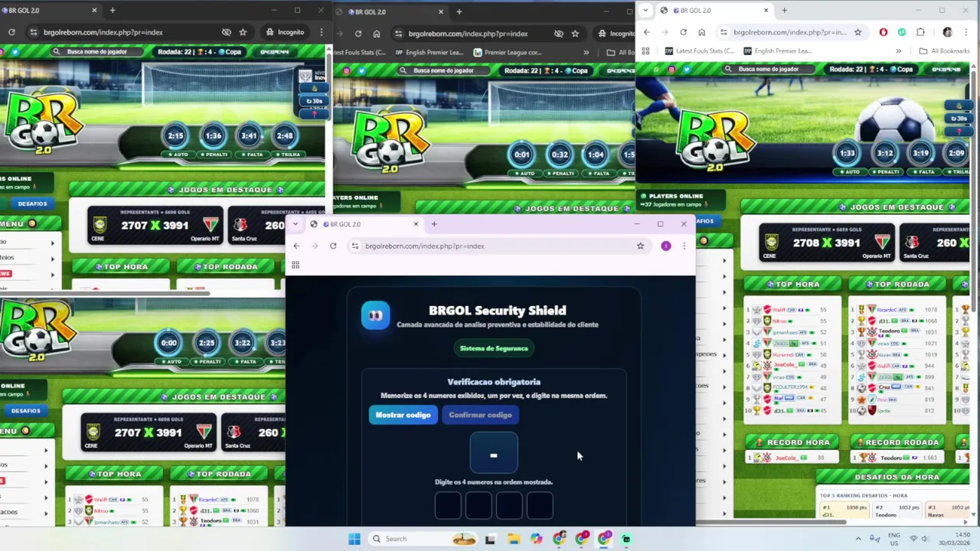The height and width of the screenshot is (551, 980).
Task: Click the Incognito indicator in top-left window
Action: pyautogui.click(x=285, y=32)
